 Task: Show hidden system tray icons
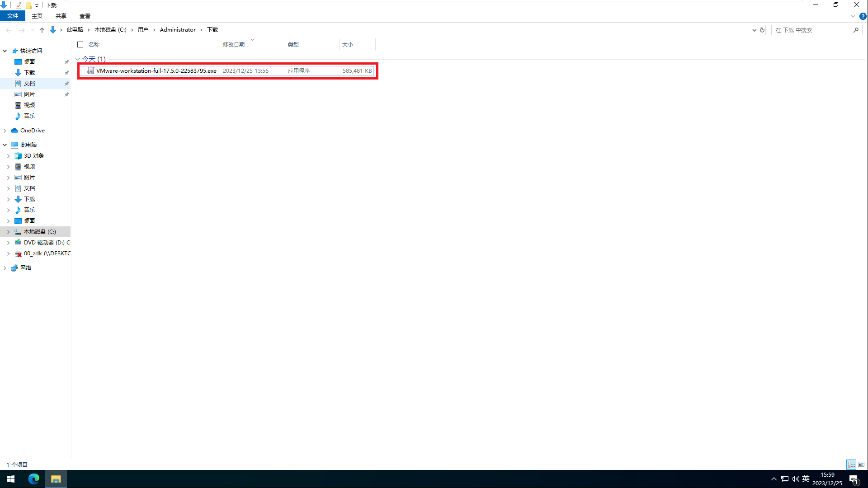pyautogui.click(x=774, y=479)
